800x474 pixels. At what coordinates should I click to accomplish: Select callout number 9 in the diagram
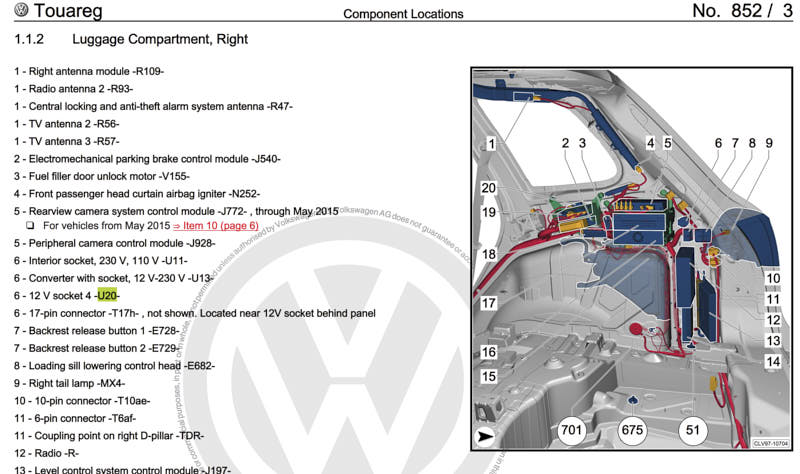769,144
